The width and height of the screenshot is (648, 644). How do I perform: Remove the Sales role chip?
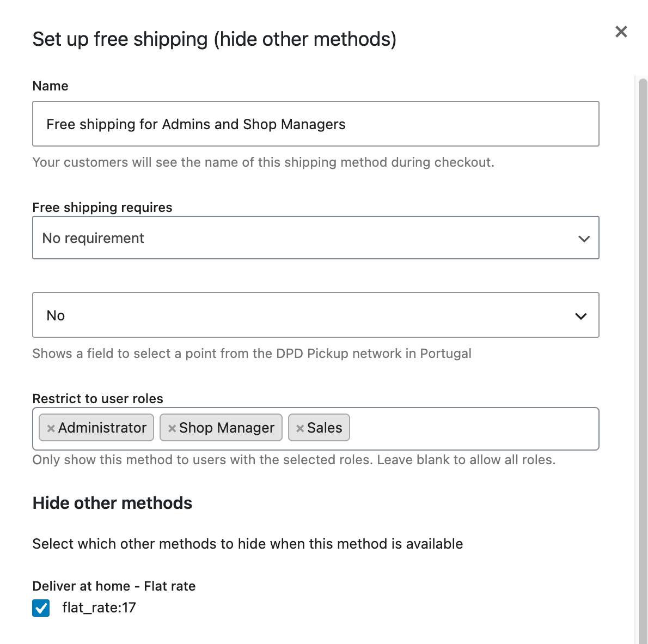coord(299,428)
